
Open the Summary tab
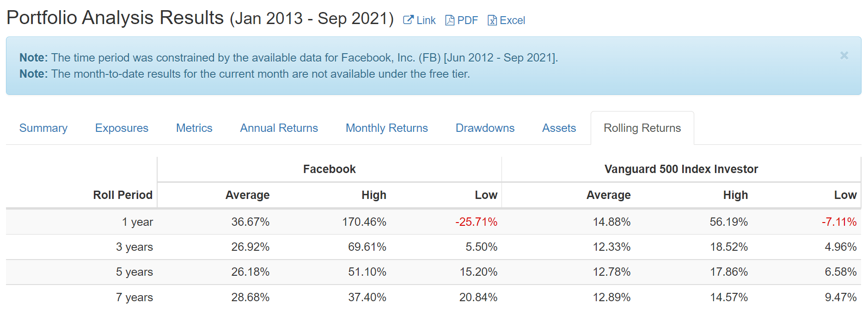pos(43,128)
